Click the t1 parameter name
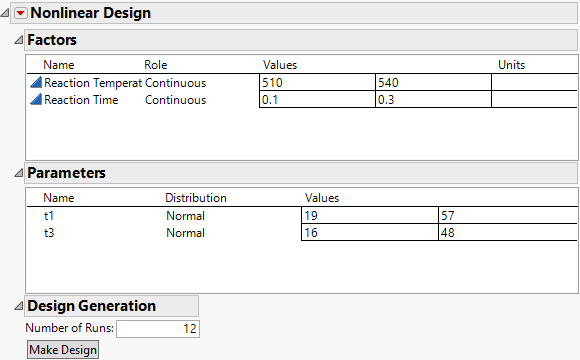 click(49, 216)
